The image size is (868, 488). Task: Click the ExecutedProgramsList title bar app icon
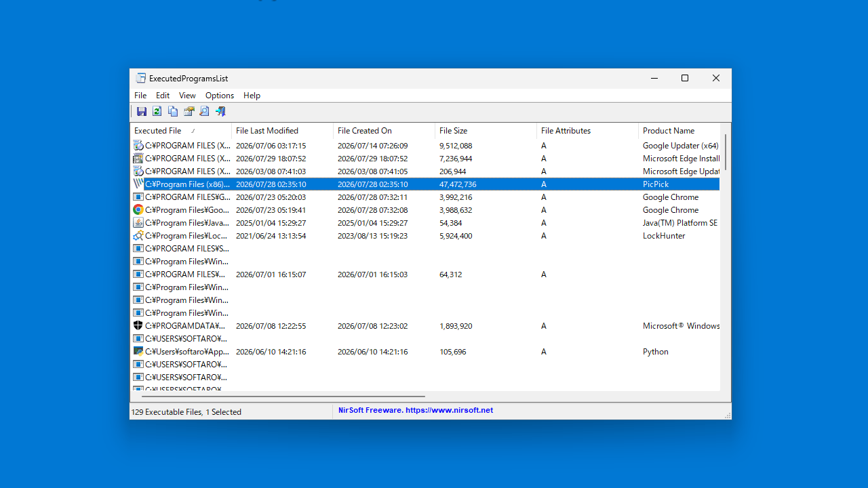pyautogui.click(x=141, y=79)
